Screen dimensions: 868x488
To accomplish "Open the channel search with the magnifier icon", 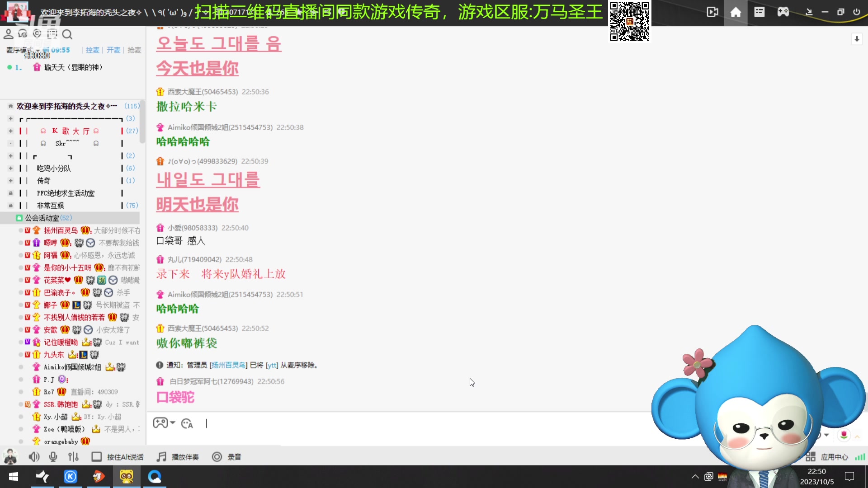I will 67,34.
